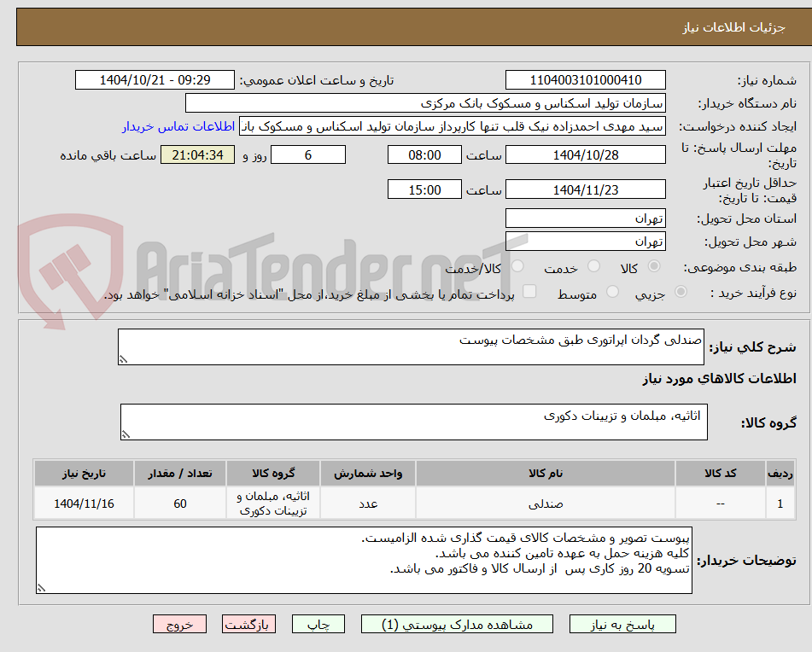The image size is (812, 652).
Task: Select the کالا/خدمت radio button
Action: [x=517, y=266]
